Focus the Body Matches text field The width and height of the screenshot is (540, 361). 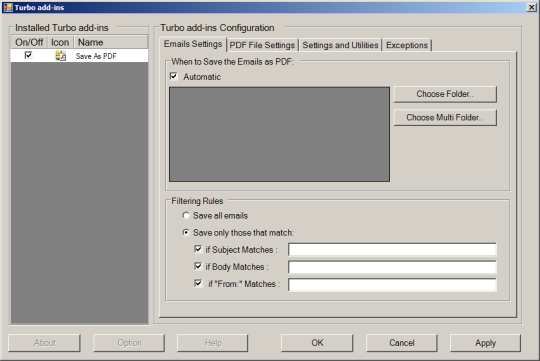tap(392, 267)
